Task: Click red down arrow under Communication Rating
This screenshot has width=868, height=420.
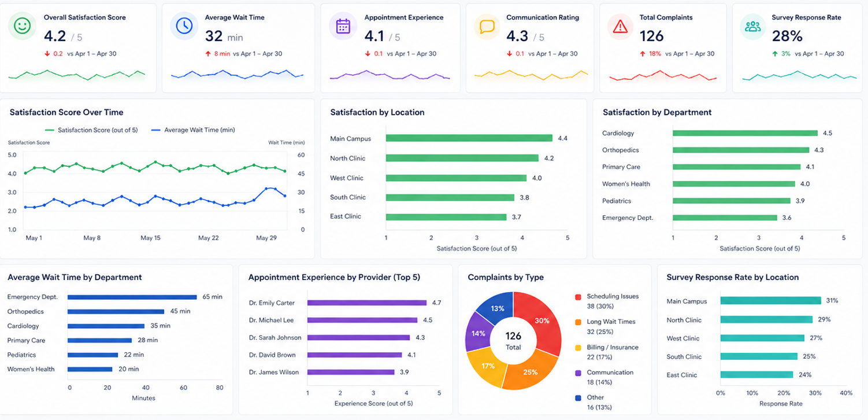Action: click(509, 54)
